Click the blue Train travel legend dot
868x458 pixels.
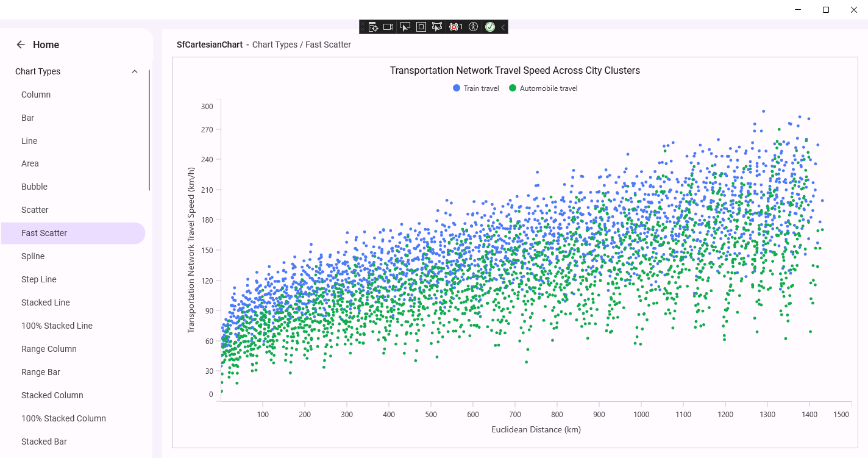tap(457, 88)
